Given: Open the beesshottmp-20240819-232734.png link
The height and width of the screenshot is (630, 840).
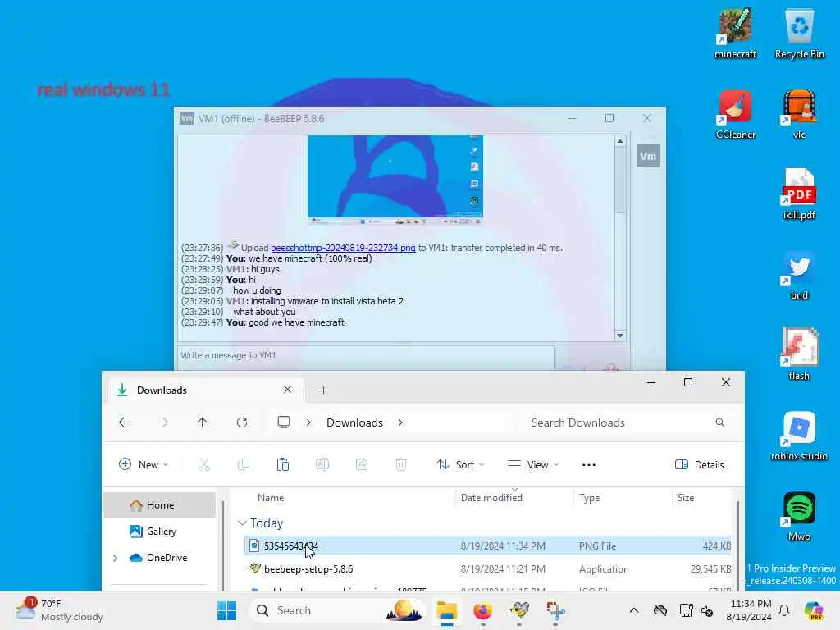Looking at the screenshot, I should coord(343,248).
